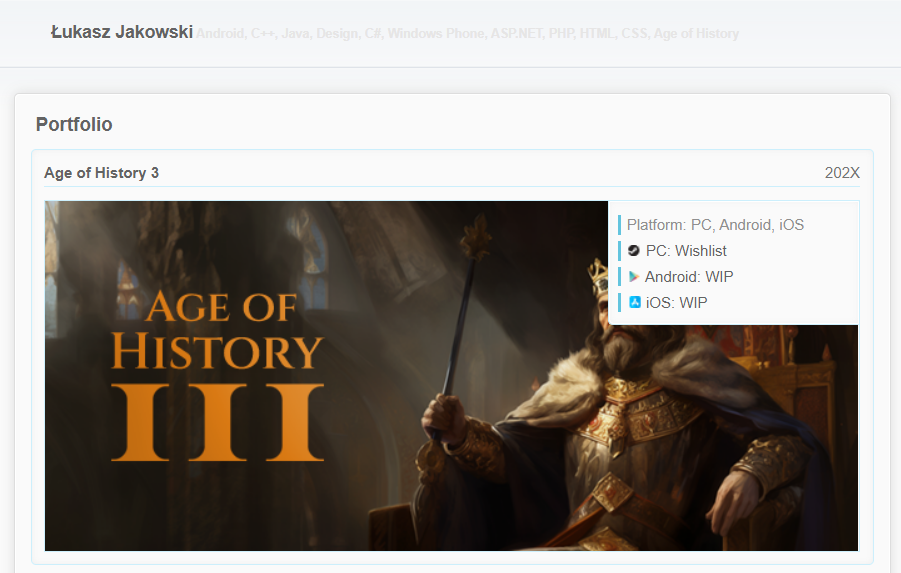The image size is (901, 573).
Task: Click the skills tagline starting with Android, C++
Action: [468, 33]
